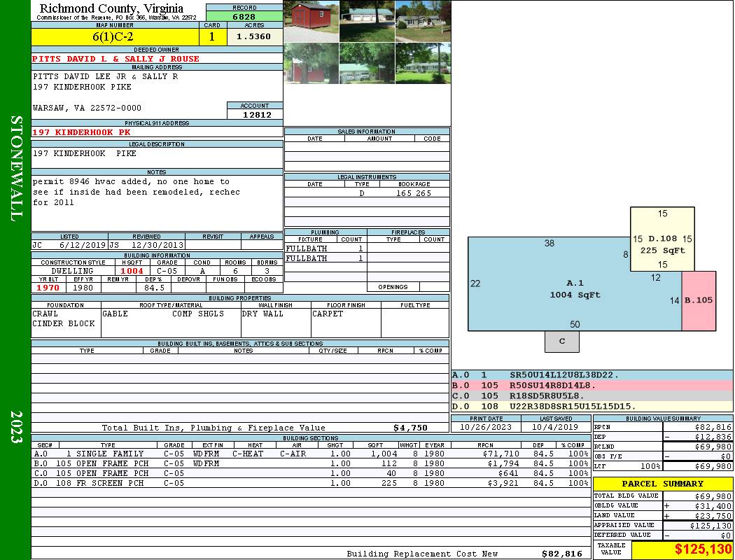Click DEP % 84.5 in Building Information
Screen dimensions: 735x560
154,288
